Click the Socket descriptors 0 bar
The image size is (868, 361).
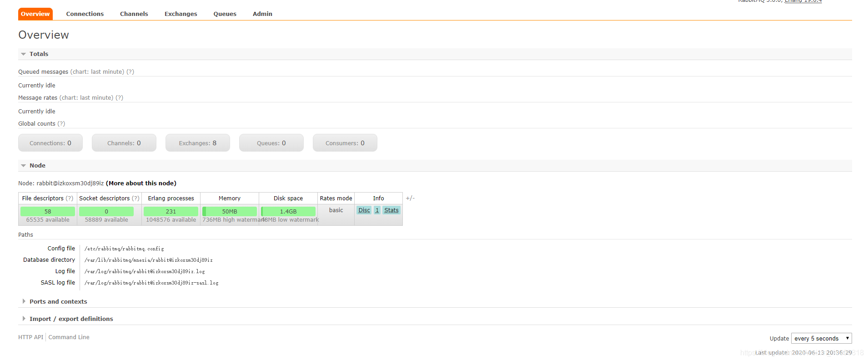(x=106, y=211)
